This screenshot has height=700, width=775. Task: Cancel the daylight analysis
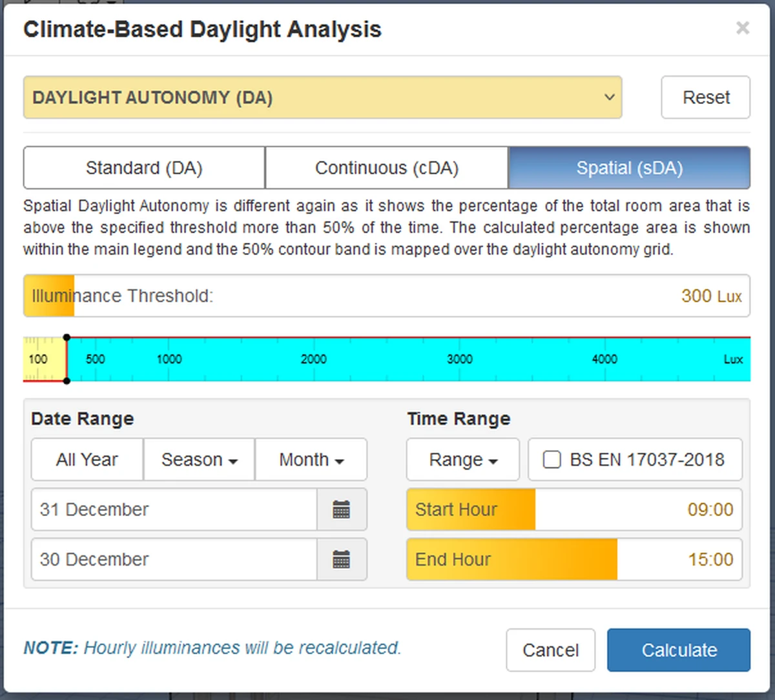pos(550,650)
